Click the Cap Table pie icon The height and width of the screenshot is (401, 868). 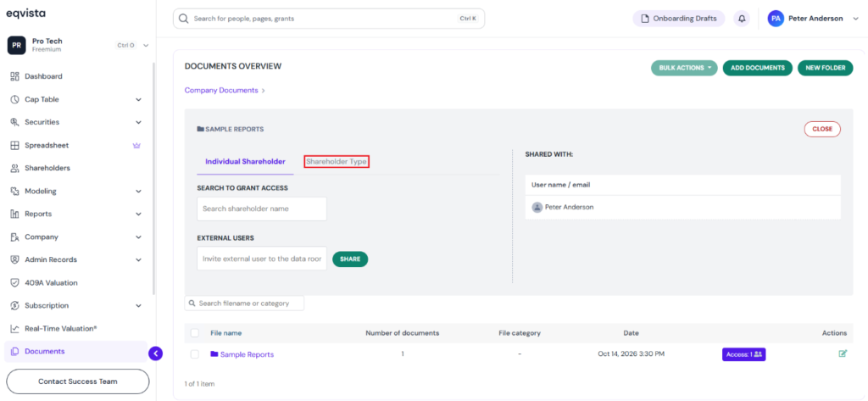tap(15, 100)
